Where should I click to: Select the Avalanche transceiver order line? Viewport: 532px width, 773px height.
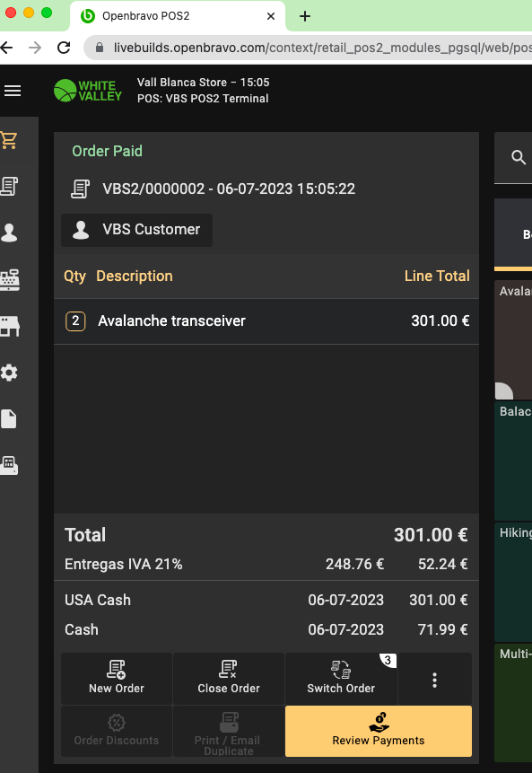click(x=266, y=321)
